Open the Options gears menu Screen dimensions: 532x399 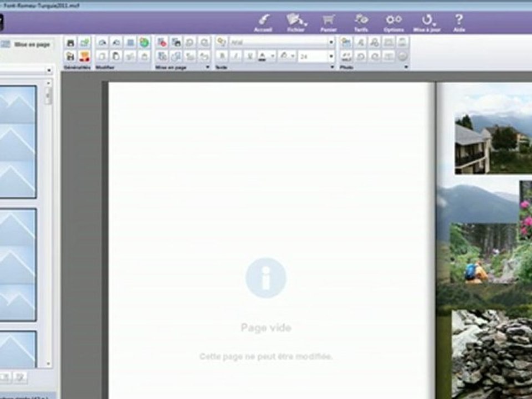(x=393, y=23)
